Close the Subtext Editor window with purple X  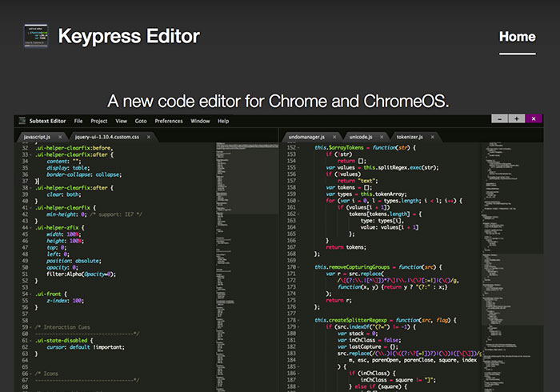(534, 118)
